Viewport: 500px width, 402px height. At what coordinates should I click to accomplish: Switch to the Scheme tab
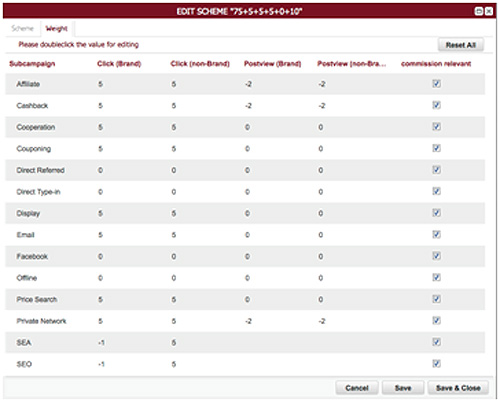click(22, 28)
